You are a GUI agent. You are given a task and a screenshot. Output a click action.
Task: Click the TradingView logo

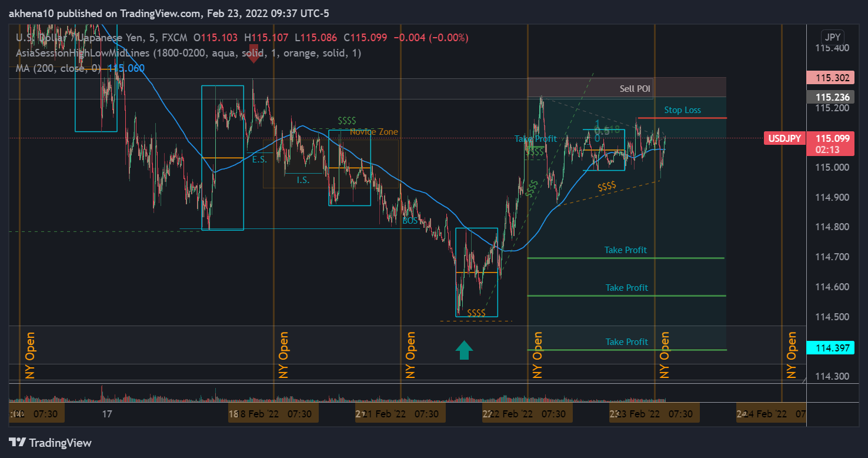click(50, 443)
